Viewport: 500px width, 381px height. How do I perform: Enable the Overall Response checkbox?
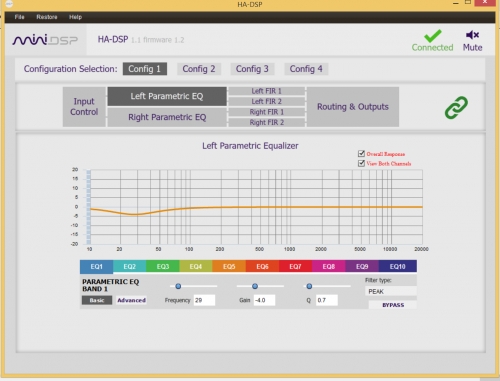(361, 154)
